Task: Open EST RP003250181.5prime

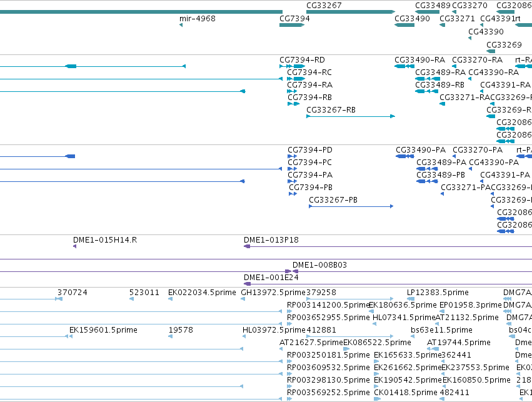Action: tap(328, 356)
